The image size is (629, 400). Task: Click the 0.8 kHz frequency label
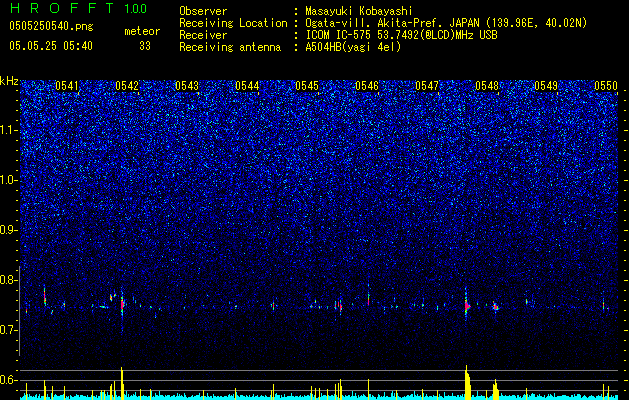coord(8,280)
